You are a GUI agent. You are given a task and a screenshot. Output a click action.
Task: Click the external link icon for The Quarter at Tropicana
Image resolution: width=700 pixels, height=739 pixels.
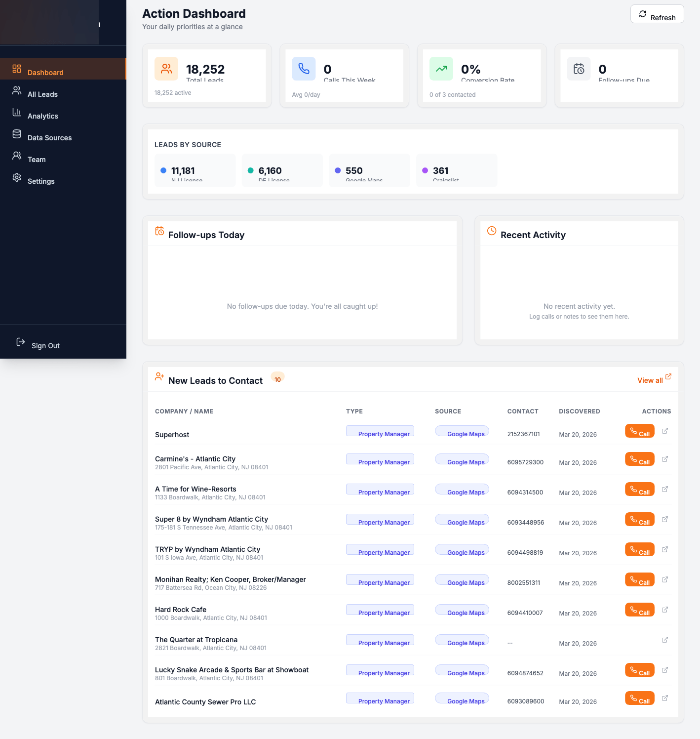pyautogui.click(x=665, y=640)
